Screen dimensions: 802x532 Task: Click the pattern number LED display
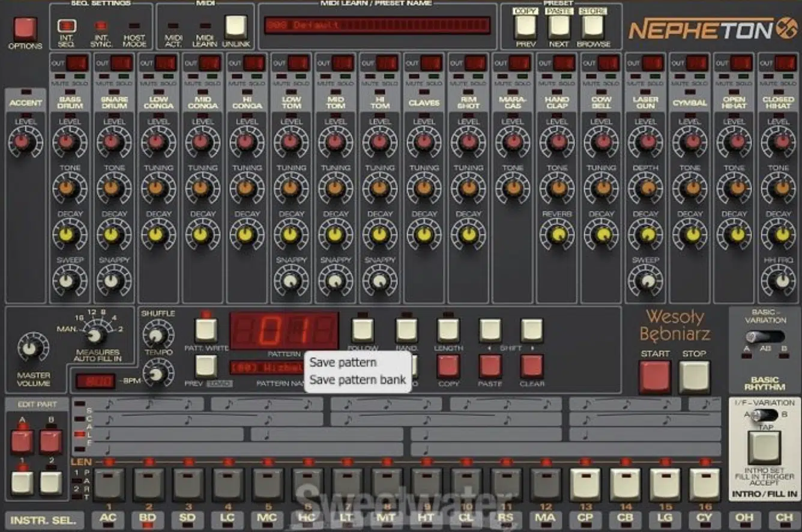[x=285, y=330]
